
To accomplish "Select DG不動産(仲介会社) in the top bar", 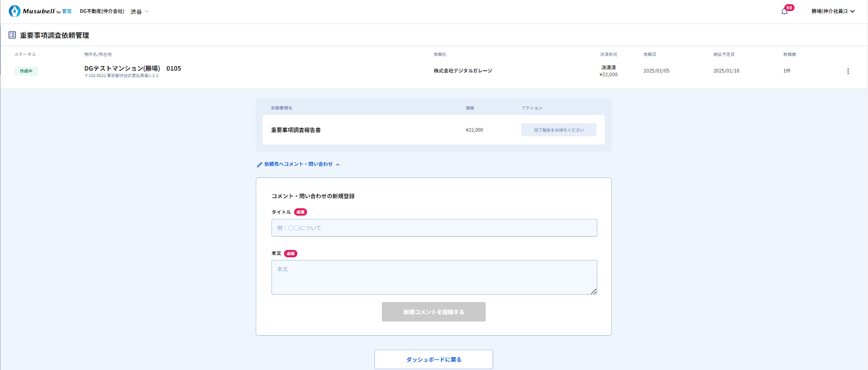I will pos(102,11).
